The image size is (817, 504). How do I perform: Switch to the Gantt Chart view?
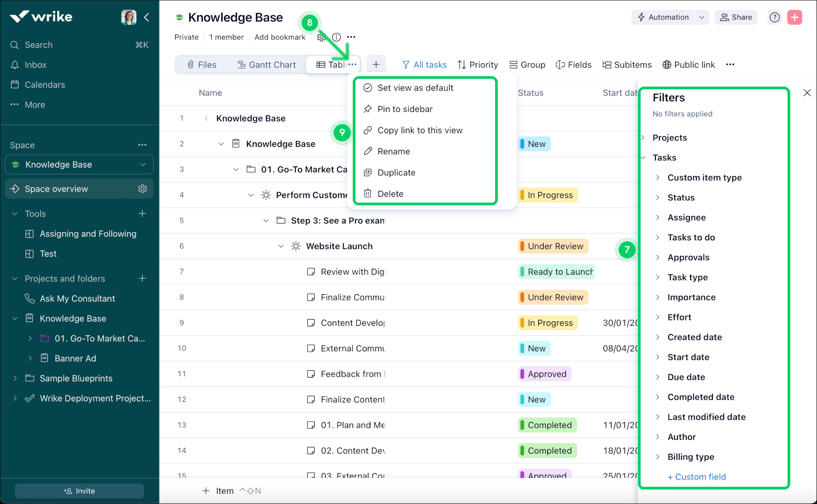tap(267, 64)
